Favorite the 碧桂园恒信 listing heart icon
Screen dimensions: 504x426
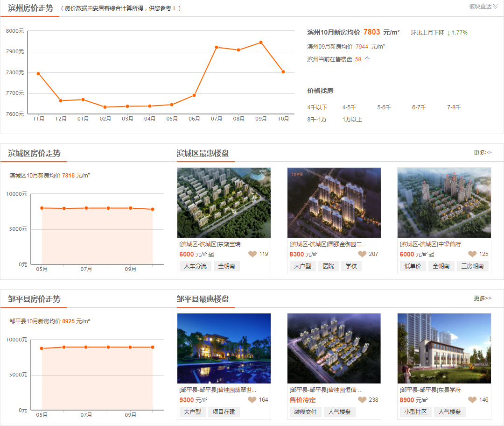pos(363,400)
